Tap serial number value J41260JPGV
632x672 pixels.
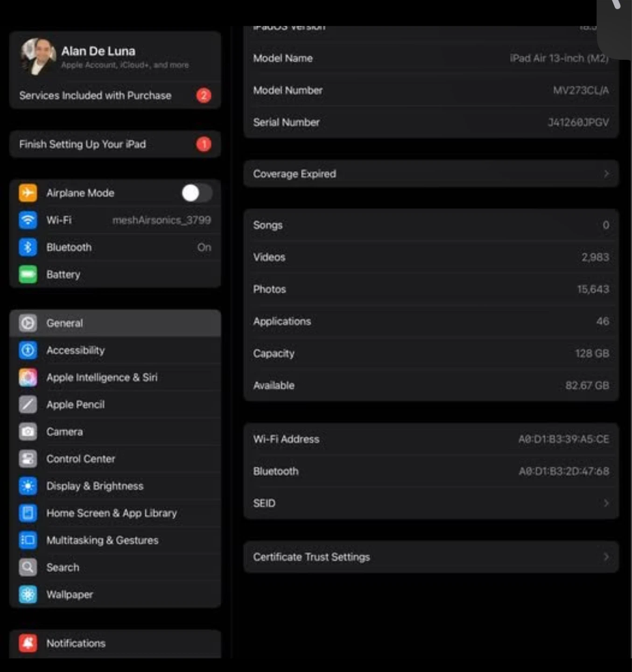(x=578, y=122)
